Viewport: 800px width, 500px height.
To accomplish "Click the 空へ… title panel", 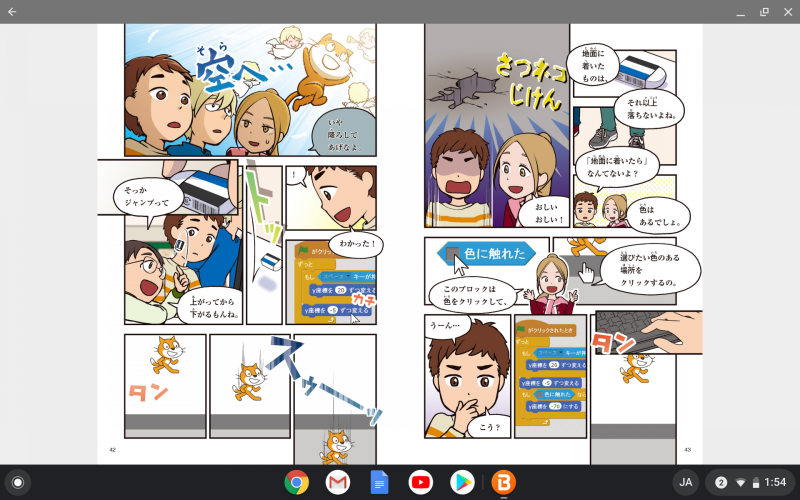I will pyautogui.click(x=251, y=90).
